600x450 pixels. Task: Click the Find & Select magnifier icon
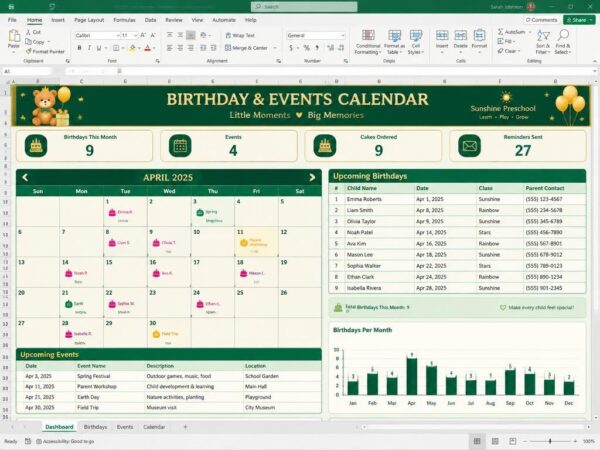[x=563, y=35]
